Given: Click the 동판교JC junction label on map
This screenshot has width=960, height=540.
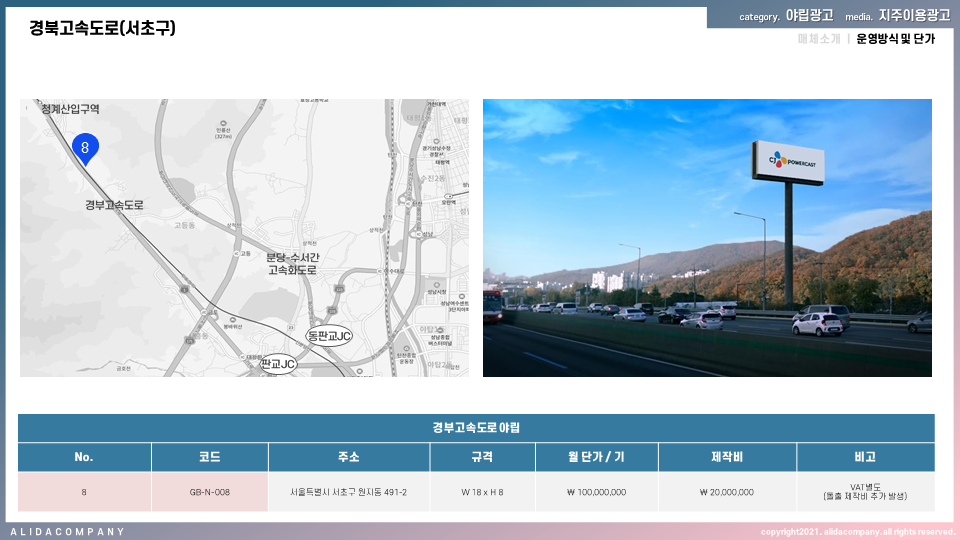Looking at the screenshot, I should tap(329, 336).
